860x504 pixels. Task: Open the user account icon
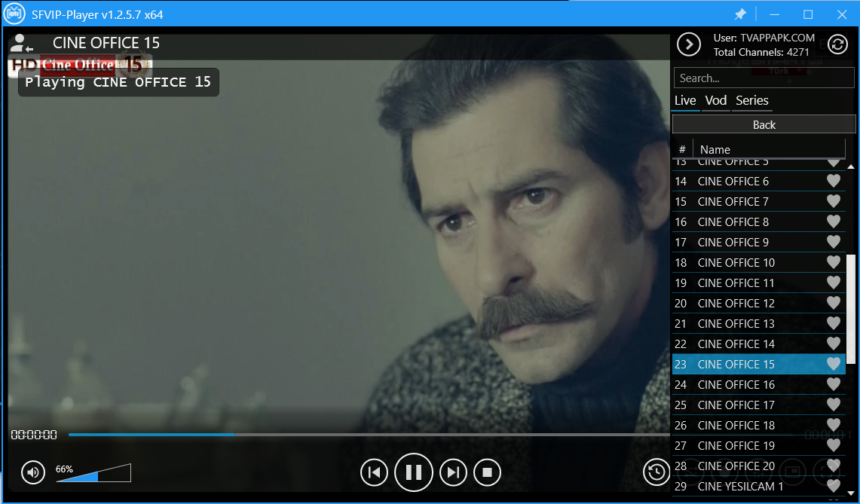[x=22, y=44]
